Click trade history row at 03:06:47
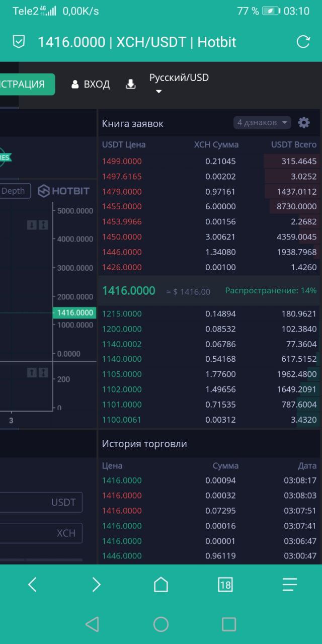This screenshot has width=322, height=644. [x=209, y=541]
